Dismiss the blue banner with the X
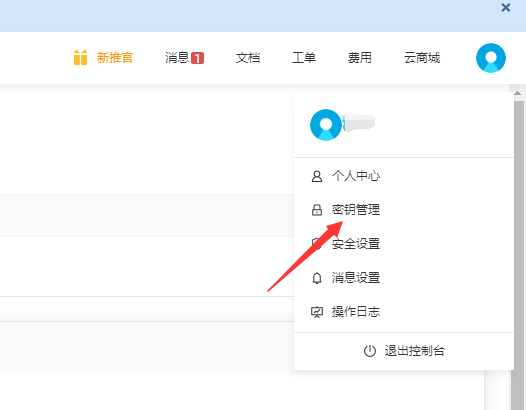 (x=506, y=7)
